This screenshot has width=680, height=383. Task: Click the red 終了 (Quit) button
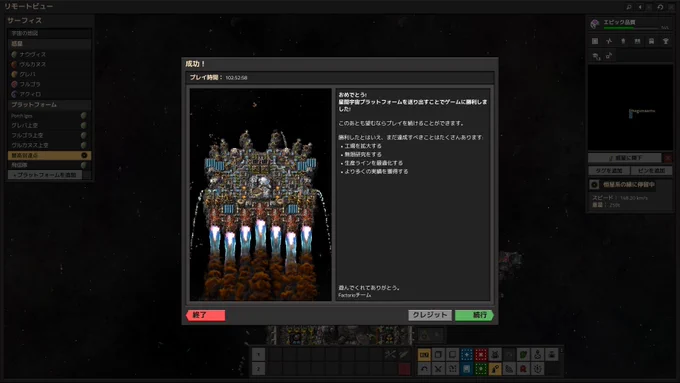pos(206,315)
